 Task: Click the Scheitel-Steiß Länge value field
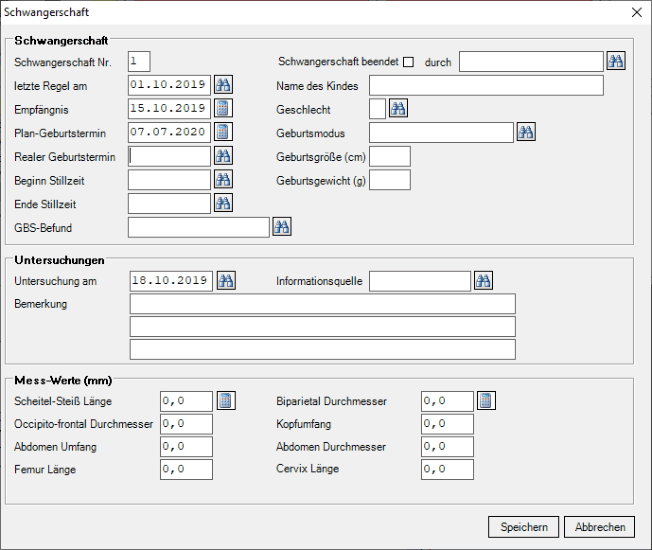point(186,401)
